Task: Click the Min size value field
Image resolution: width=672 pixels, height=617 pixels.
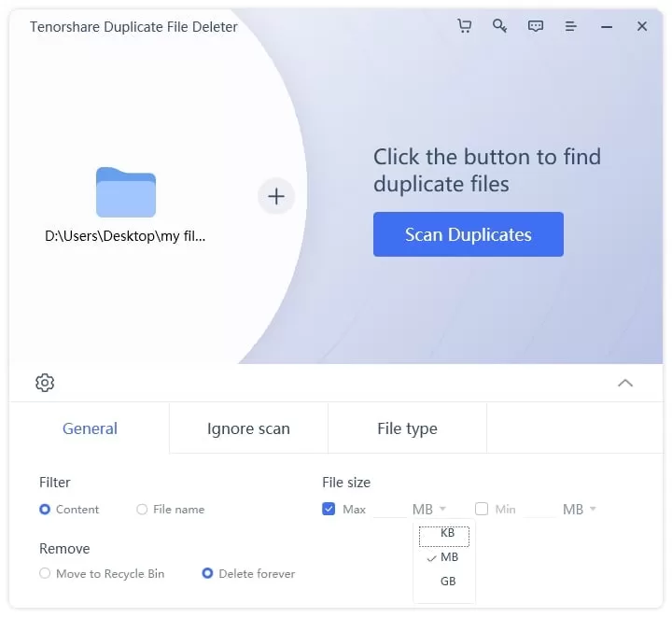Action: click(x=539, y=509)
